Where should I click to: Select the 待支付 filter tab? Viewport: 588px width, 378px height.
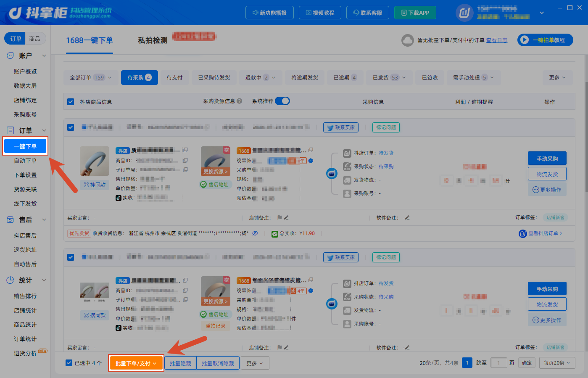175,77
